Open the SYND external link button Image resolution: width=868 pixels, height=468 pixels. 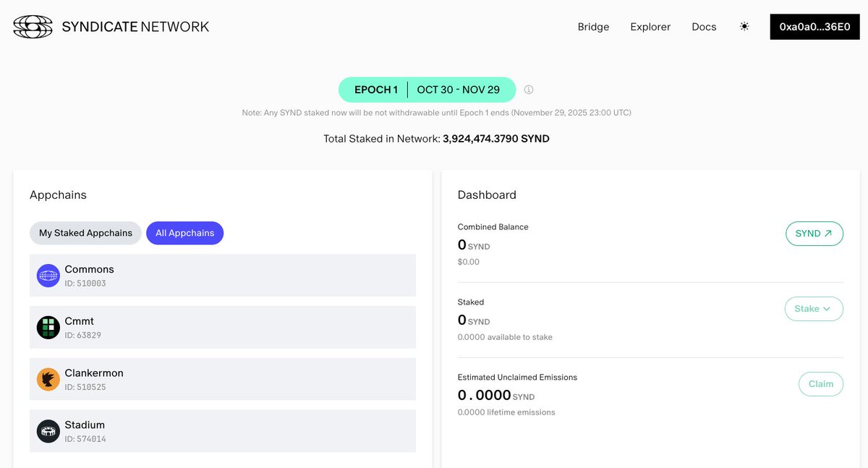pyautogui.click(x=814, y=234)
